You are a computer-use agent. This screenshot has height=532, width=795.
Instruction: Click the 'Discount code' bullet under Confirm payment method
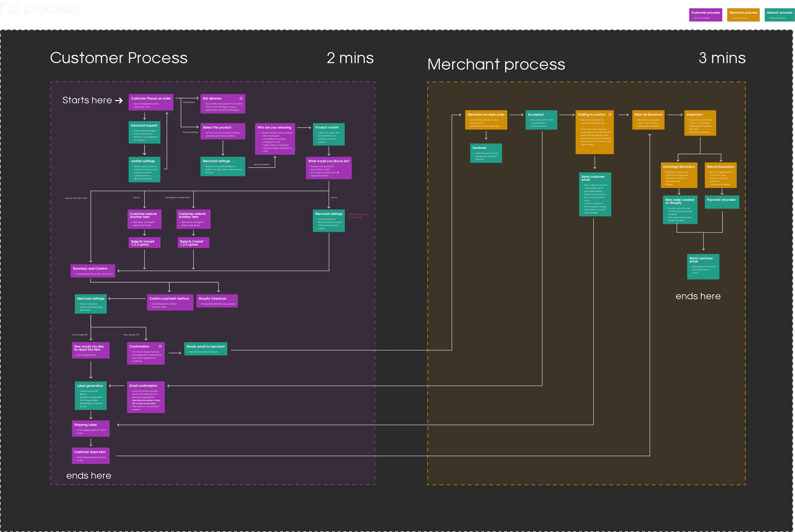pyautogui.click(x=159, y=307)
